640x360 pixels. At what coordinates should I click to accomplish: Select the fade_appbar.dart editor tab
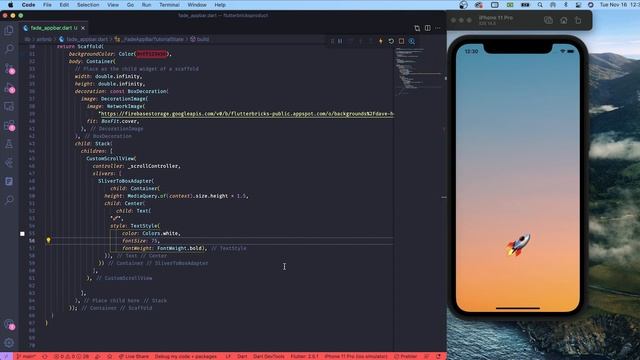(54, 28)
